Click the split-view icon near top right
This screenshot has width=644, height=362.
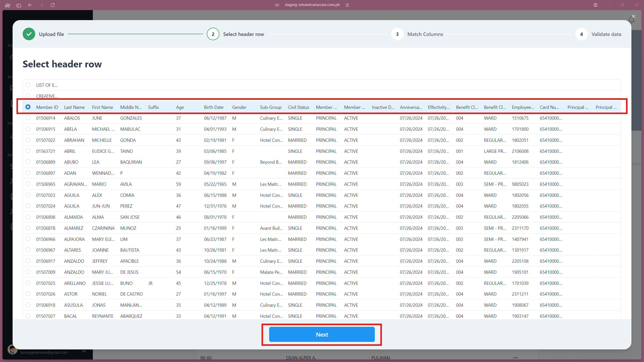tap(595, 5)
